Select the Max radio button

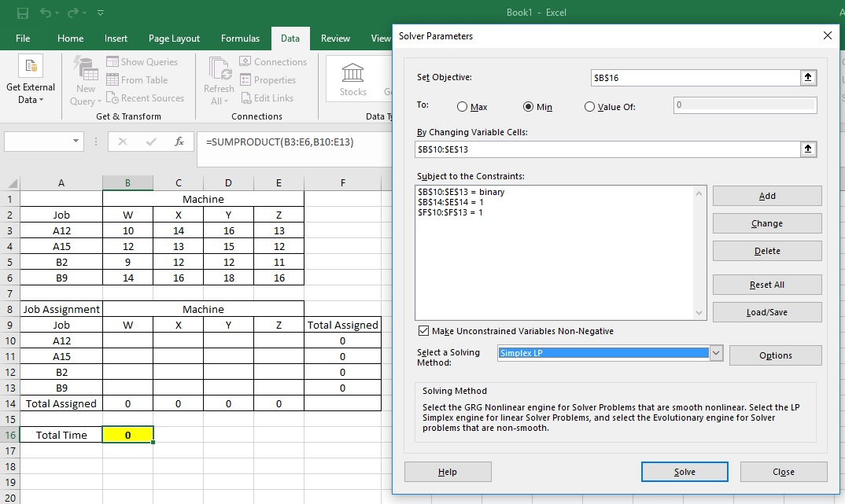pyautogui.click(x=463, y=107)
